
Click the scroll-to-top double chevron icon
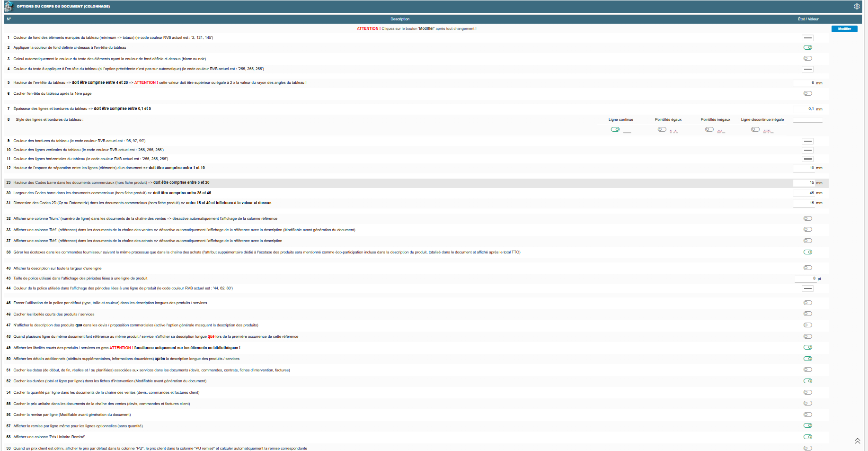tap(857, 441)
